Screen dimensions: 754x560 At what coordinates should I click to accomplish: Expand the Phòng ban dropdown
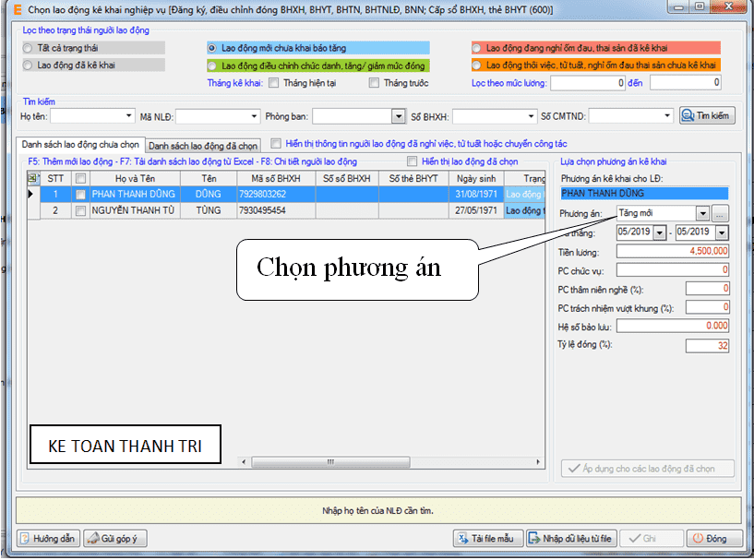(x=399, y=116)
